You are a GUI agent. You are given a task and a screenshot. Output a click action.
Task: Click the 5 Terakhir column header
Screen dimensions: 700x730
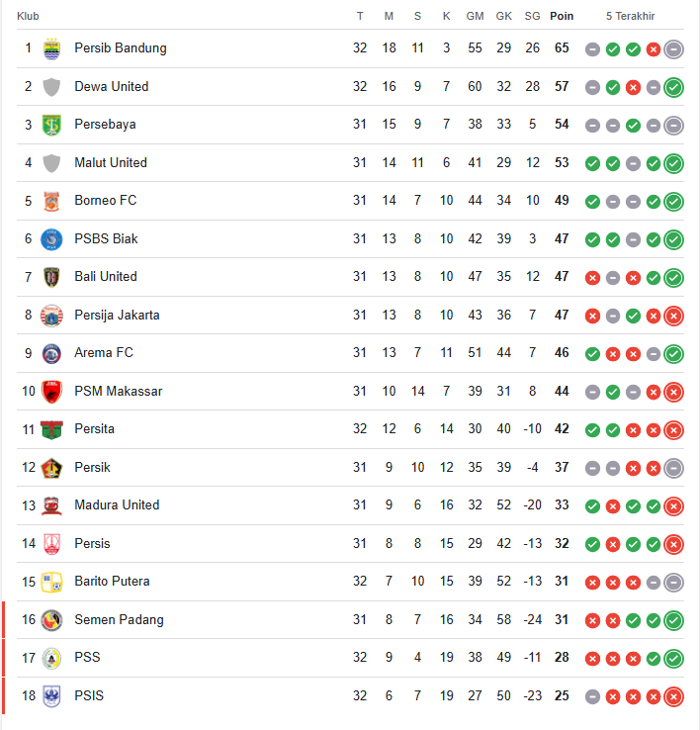pos(630,16)
